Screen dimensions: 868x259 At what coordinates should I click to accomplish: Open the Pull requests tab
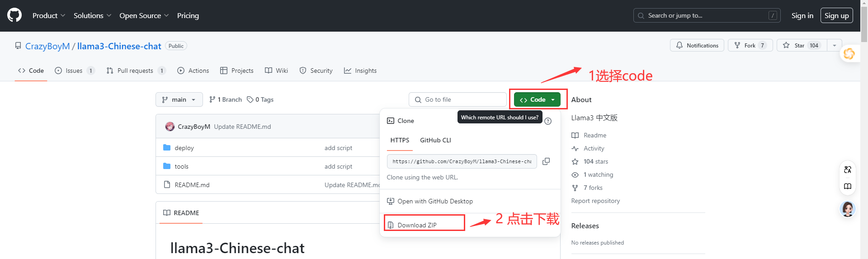pos(135,71)
